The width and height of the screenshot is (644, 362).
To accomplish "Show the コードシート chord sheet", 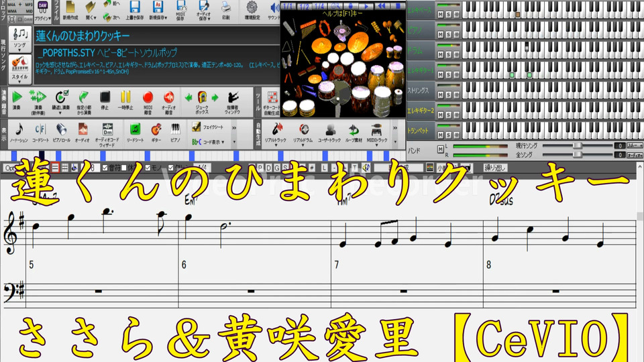I will tap(40, 133).
